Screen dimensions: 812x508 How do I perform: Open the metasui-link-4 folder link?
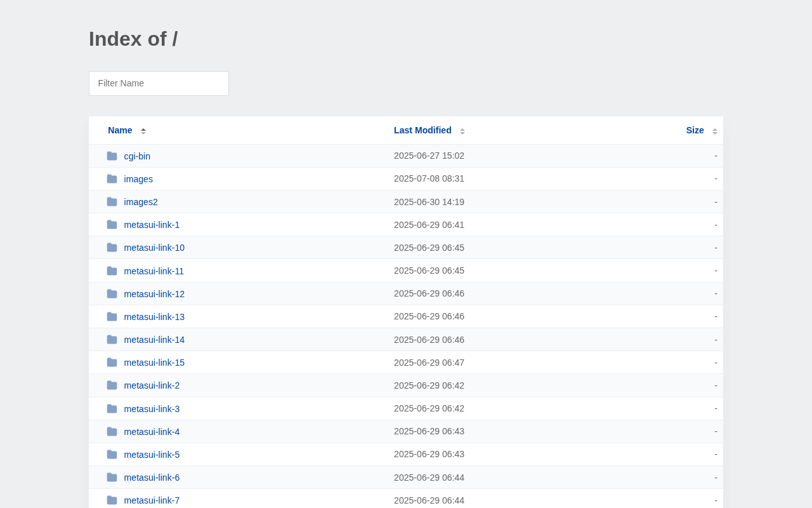coord(152,432)
